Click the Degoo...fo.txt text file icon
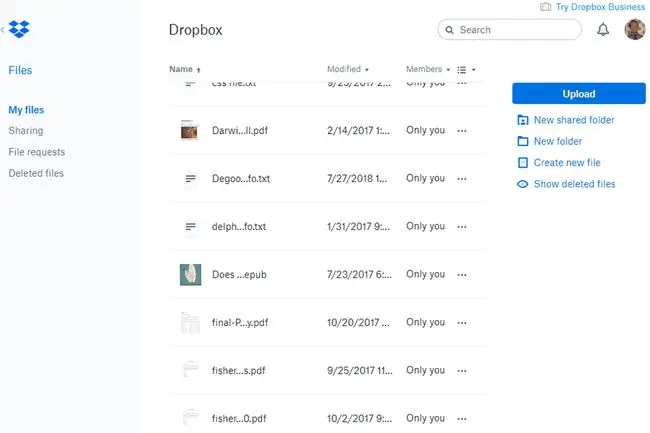The width and height of the screenshot is (650, 433). (190, 179)
